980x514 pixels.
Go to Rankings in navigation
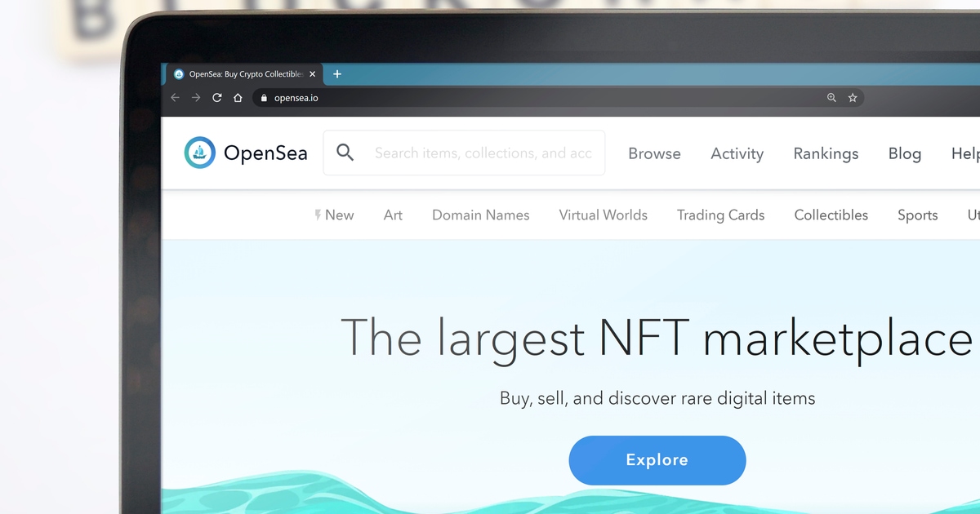click(826, 153)
